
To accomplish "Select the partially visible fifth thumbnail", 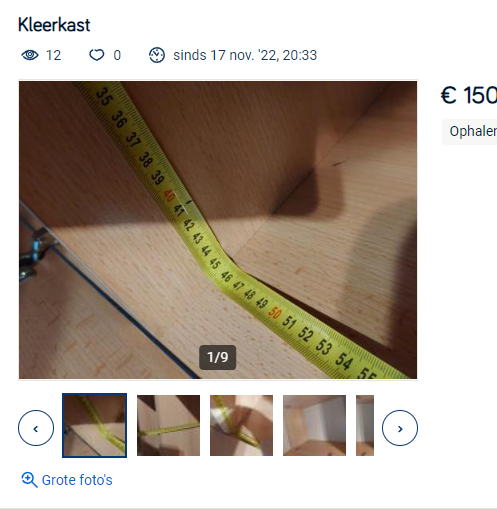I will coord(365,425).
